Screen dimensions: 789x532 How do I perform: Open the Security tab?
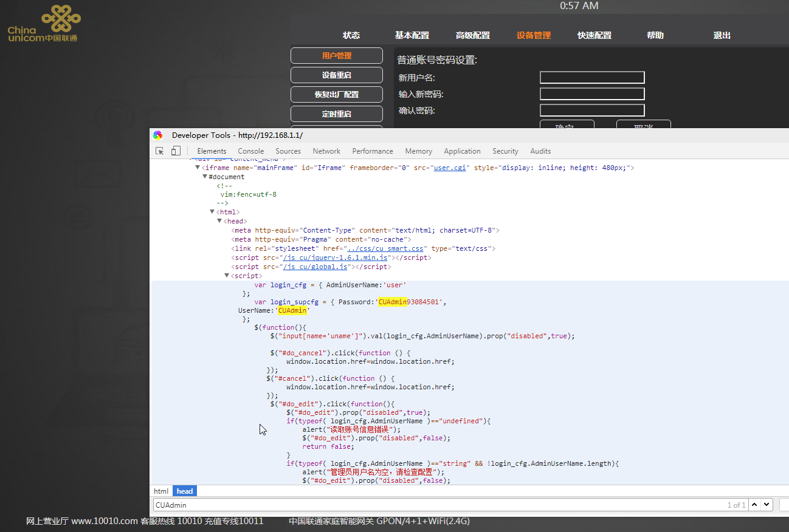click(x=505, y=151)
